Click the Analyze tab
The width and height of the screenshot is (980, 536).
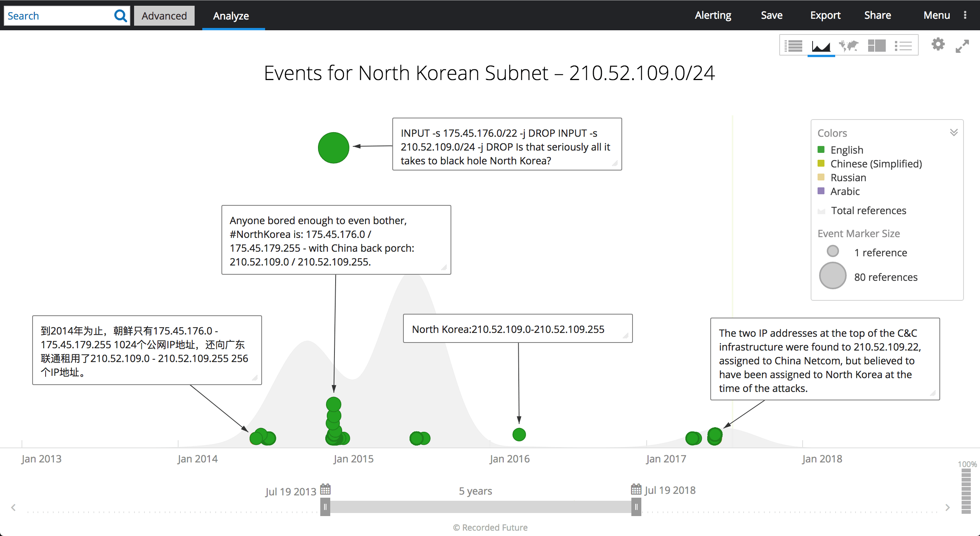(x=232, y=15)
